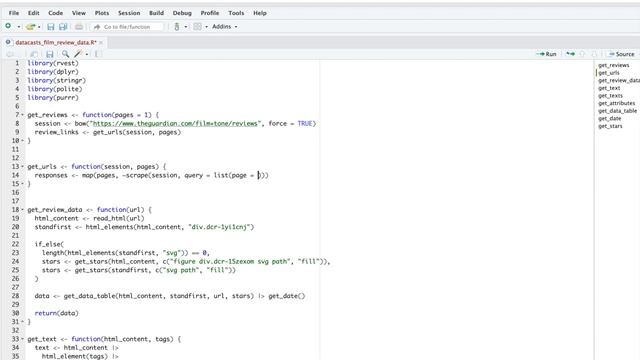Viewport: 640px width, 360px height.
Task: Close the datacasts_film_review_data.R tab
Action: pyautogui.click(x=101, y=42)
